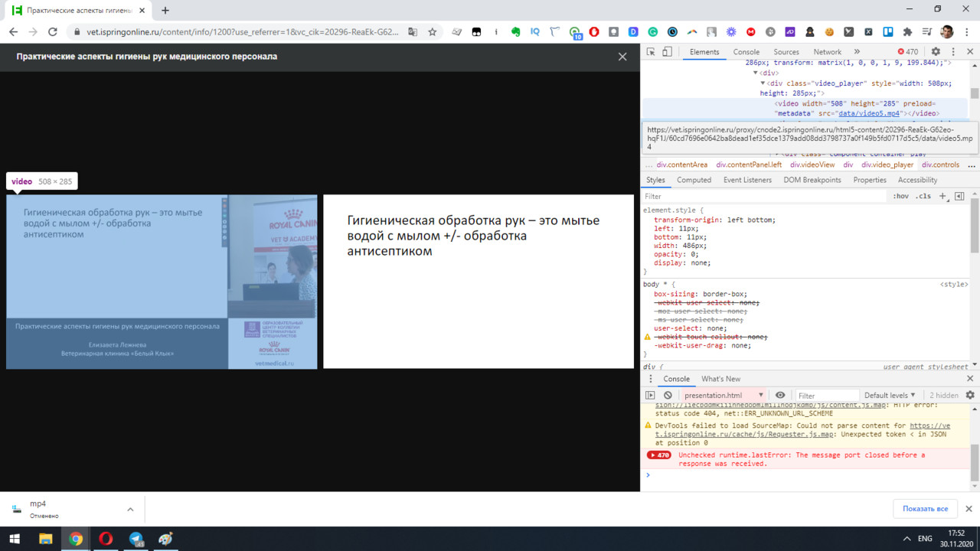Screen dimensions: 980x551
Task: Toggle the .cls element classes panel
Action: [923, 196]
